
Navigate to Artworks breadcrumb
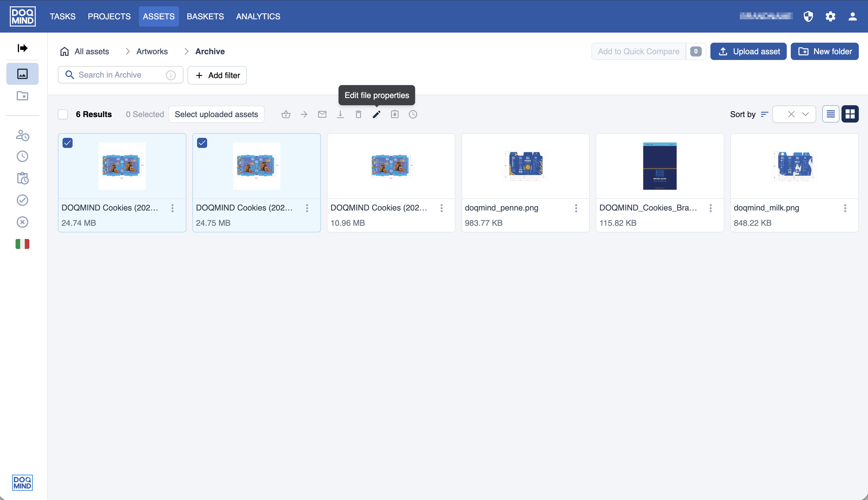coord(152,51)
